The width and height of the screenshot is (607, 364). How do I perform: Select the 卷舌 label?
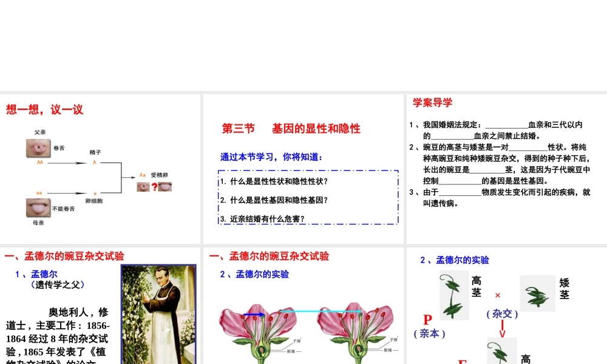[x=59, y=148]
